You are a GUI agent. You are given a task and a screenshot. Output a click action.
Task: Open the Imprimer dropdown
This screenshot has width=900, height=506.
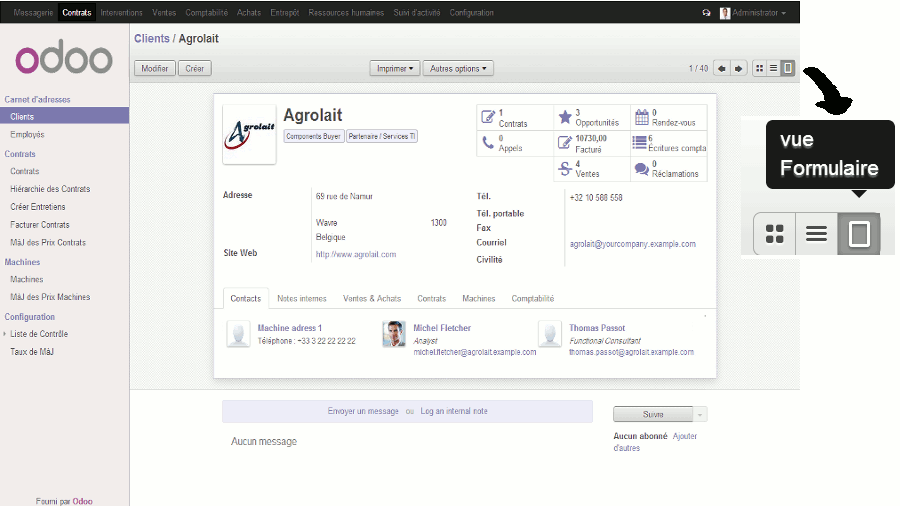point(395,68)
